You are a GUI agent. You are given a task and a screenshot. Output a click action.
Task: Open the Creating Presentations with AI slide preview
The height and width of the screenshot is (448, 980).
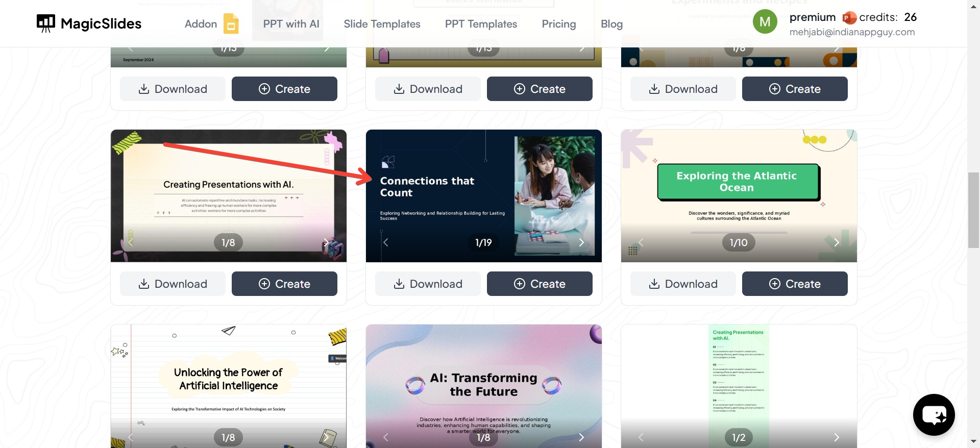pyautogui.click(x=229, y=196)
